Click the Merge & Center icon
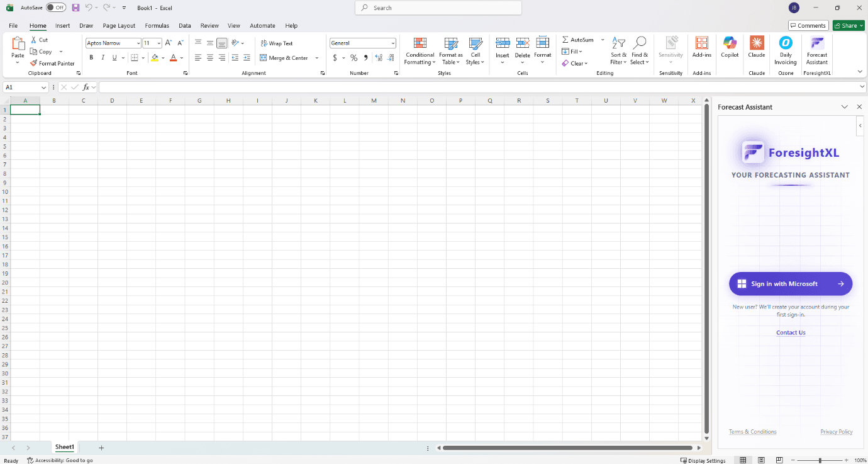 click(x=264, y=58)
